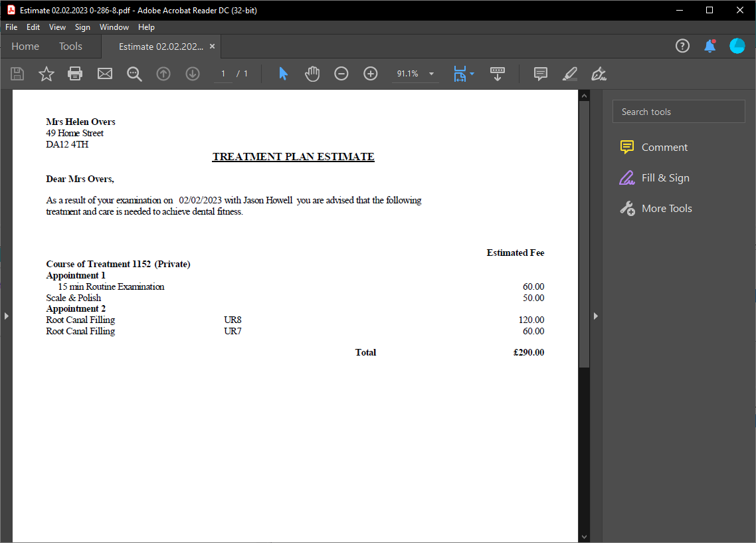
Task: Email the PDF document
Action: (x=104, y=74)
